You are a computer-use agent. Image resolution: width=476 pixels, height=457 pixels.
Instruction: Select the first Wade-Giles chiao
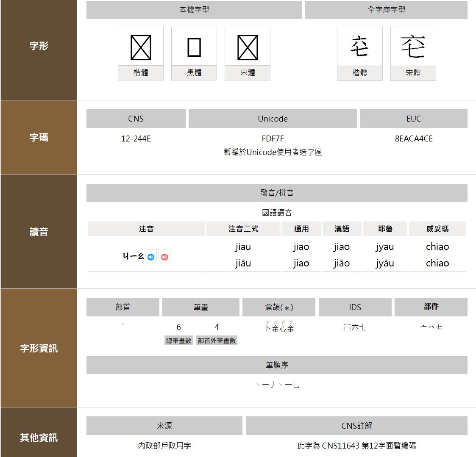437,247
